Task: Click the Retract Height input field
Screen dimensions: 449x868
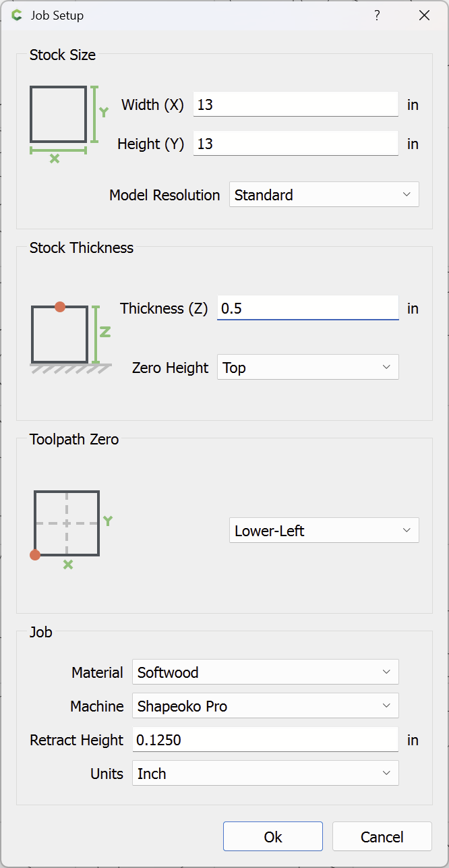Action: (265, 740)
